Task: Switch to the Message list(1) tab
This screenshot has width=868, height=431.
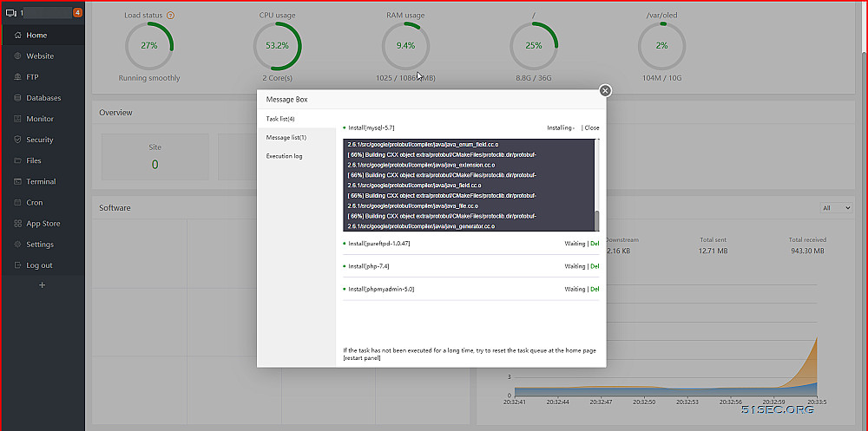Action: coord(296,137)
